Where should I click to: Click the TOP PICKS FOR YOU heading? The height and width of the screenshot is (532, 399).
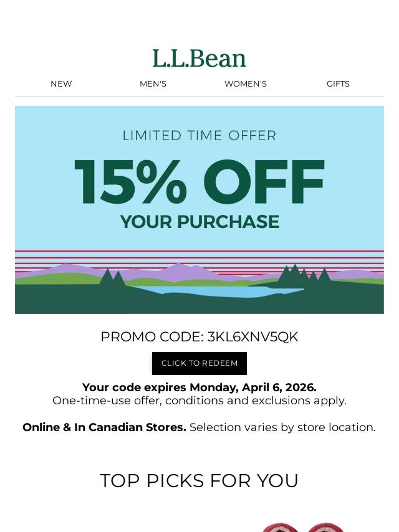(x=199, y=481)
